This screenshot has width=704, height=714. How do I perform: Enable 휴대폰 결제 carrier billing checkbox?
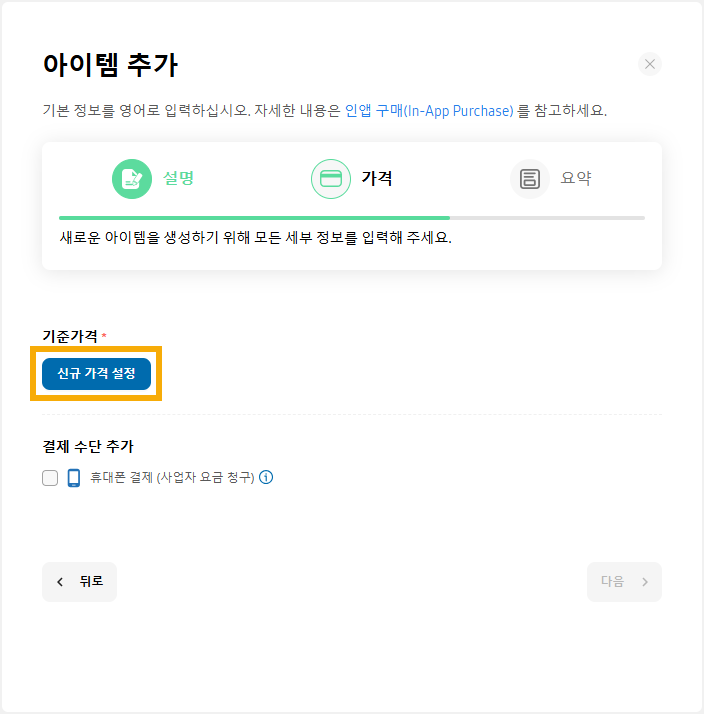50,478
